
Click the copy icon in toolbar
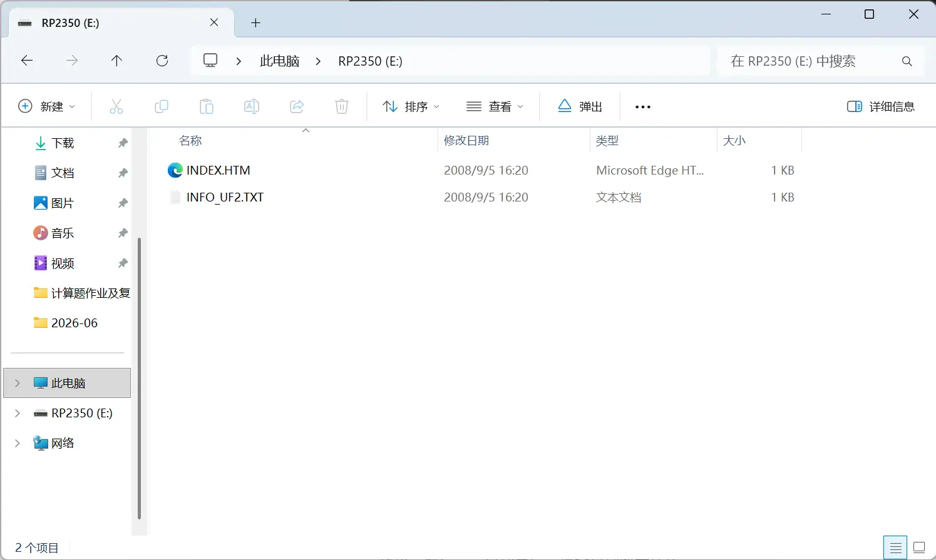click(x=162, y=106)
